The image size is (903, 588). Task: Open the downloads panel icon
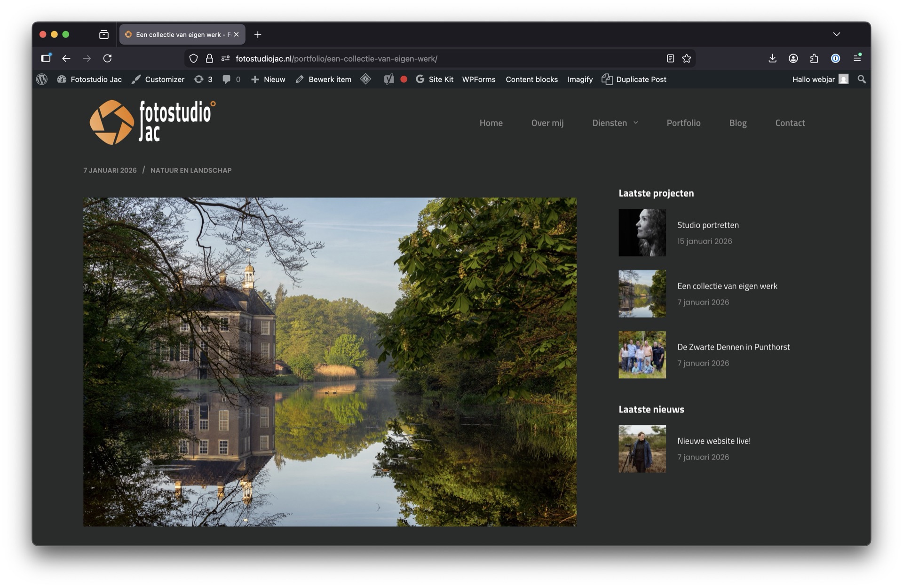click(772, 58)
